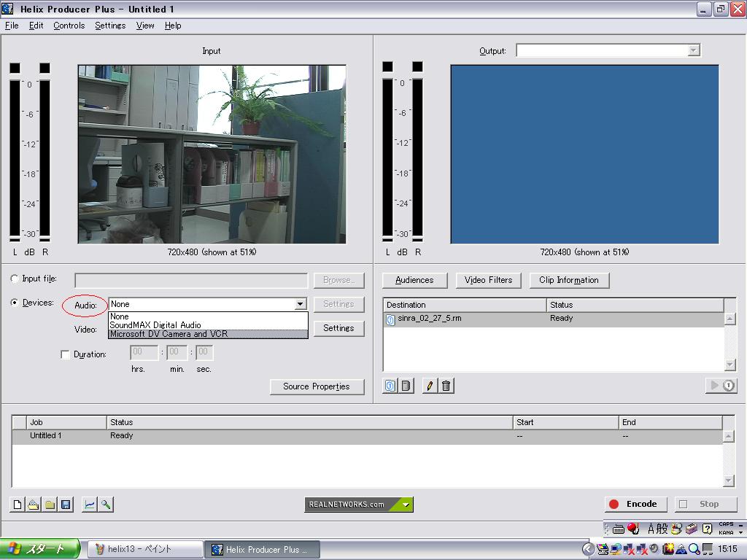
Task: Open the File menu
Action: pos(12,26)
